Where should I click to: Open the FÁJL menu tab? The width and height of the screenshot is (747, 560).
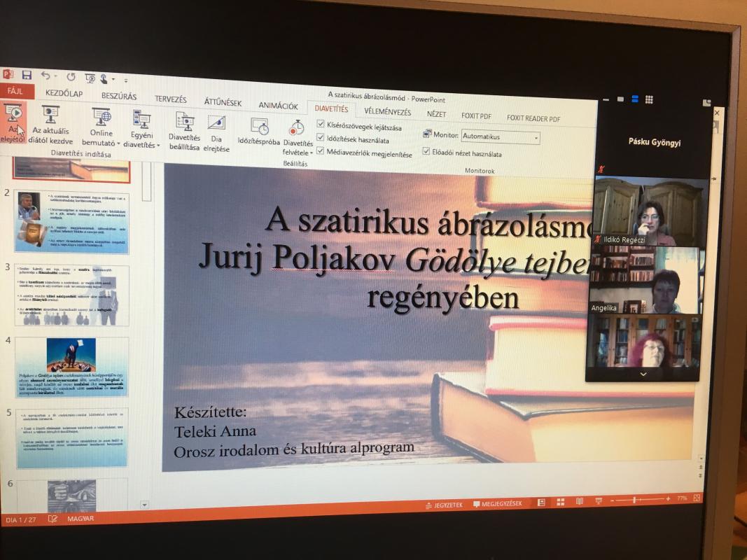(x=15, y=91)
